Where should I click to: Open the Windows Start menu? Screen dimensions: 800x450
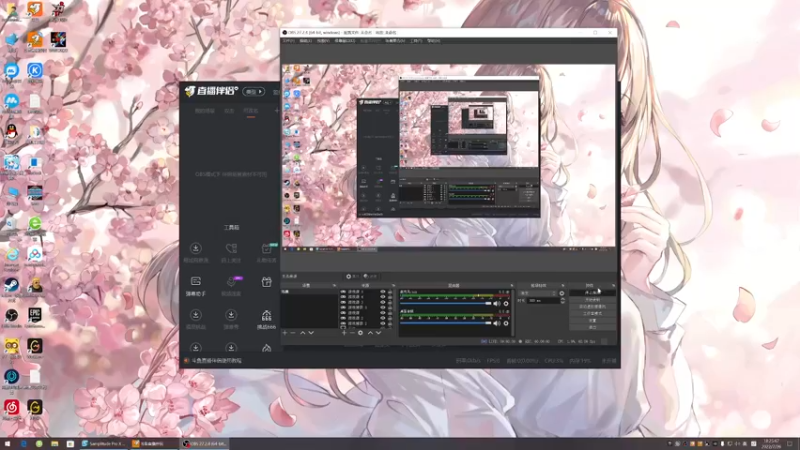tap(8, 444)
